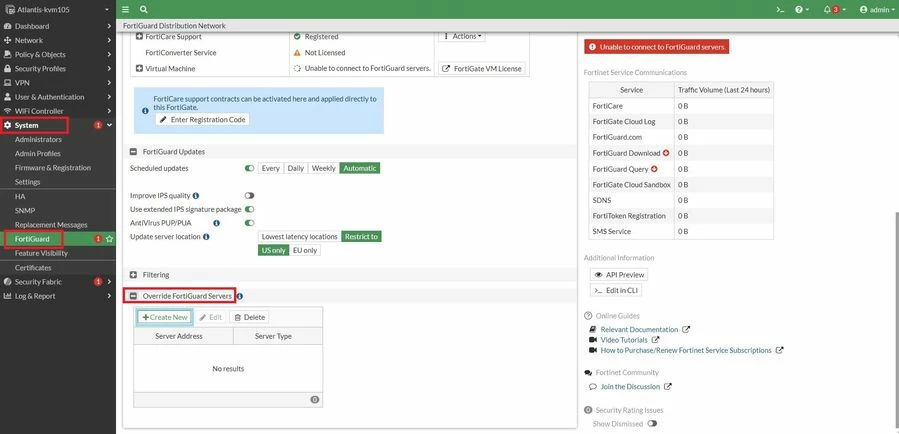
Task: Select FortiGuard in the sidebar
Action: point(33,238)
